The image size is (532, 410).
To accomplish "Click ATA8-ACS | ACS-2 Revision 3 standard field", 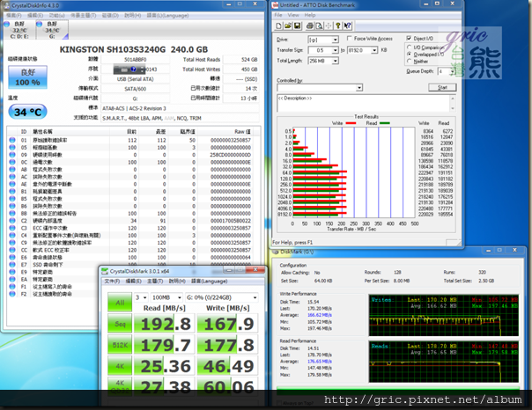I will tap(181, 108).
